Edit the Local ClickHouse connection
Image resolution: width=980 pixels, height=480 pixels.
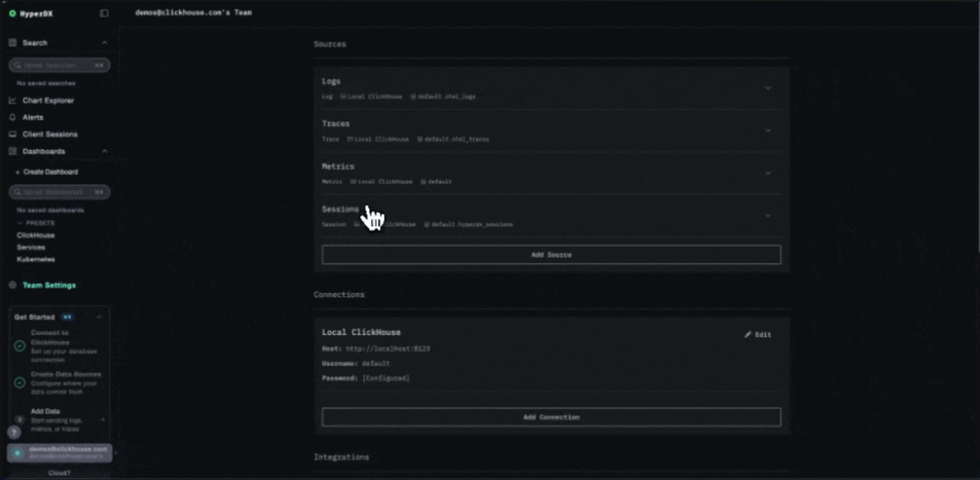tap(758, 335)
